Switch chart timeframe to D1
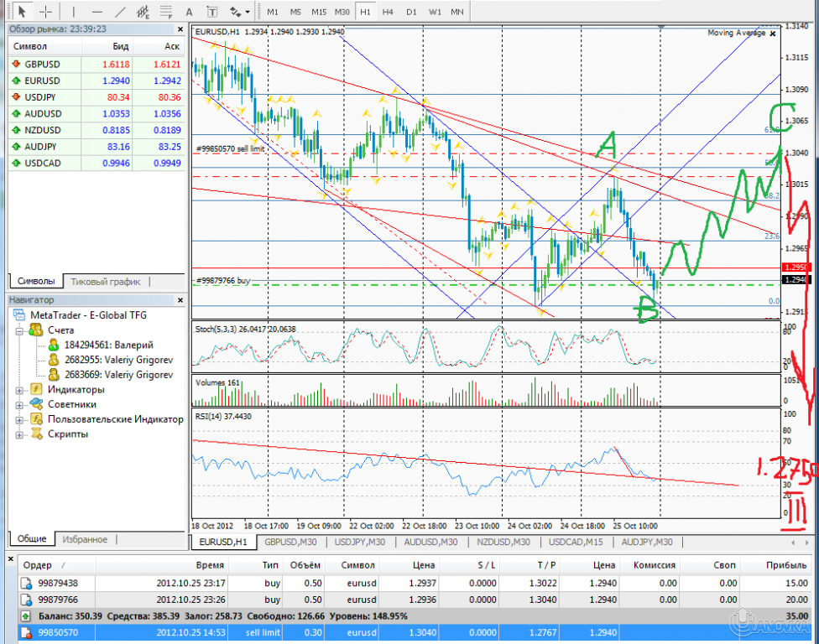Screen dimensions: 819x644 pyautogui.click(x=409, y=11)
